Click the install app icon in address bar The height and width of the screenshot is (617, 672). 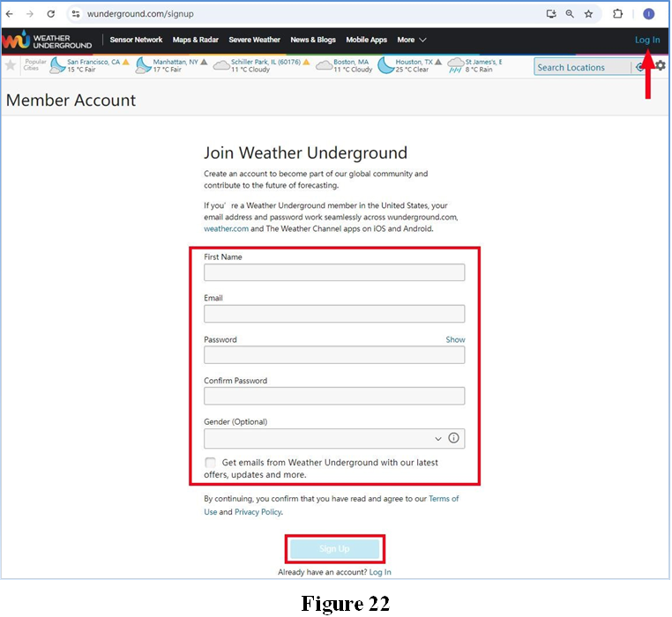551,14
